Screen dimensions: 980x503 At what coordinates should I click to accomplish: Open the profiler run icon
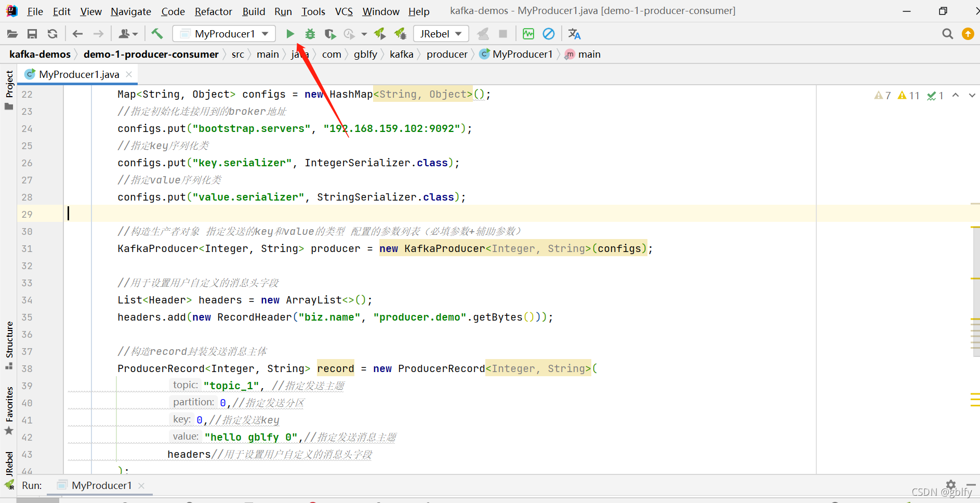click(349, 34)
